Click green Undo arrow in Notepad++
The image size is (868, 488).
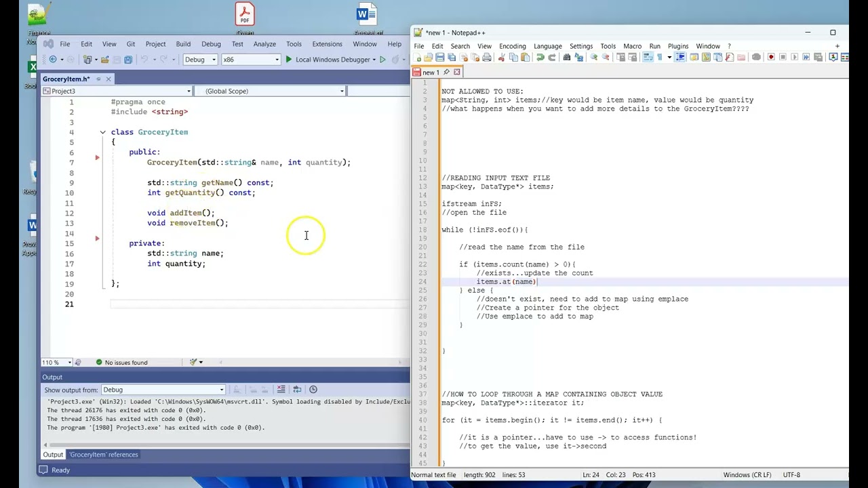pos(540,58)
